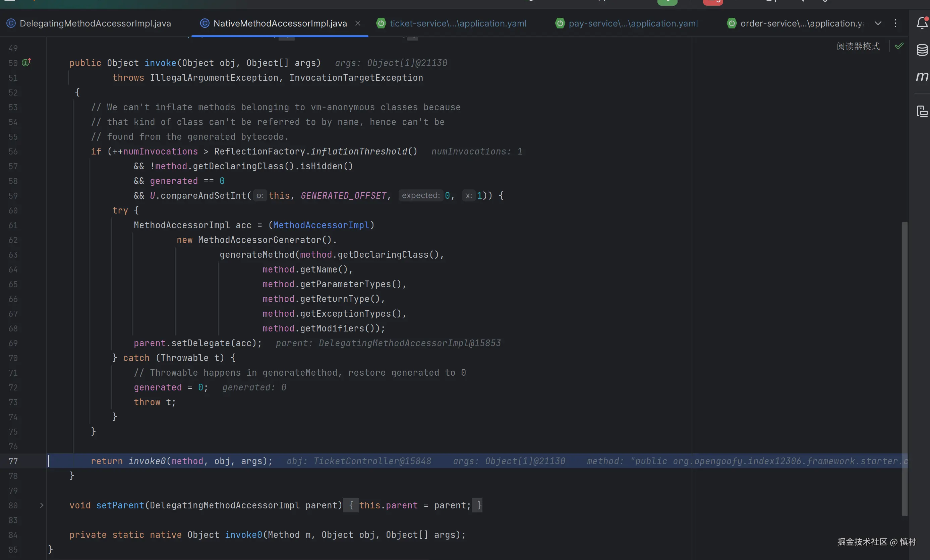Close the NativeMethodAccessorImpl.java tab

click(357, 23)
